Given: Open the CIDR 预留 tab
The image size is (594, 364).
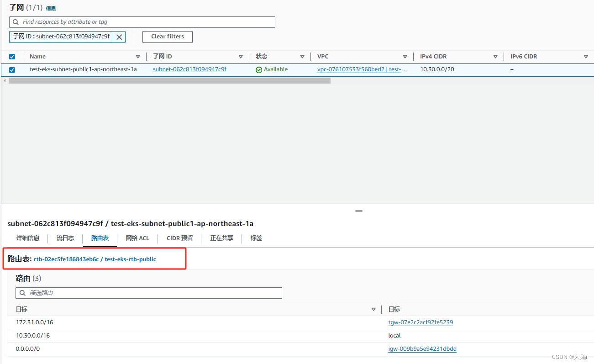Looking at the screenshot, I should 180,238.
